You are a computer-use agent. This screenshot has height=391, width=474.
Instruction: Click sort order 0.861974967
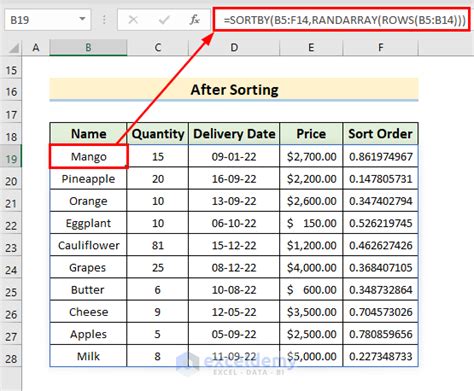(x=380, y=156)
